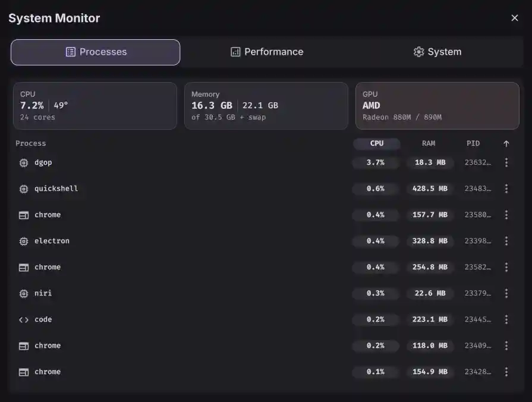Click the niri process icon
532x402 pixels.
tap(23, 293)
